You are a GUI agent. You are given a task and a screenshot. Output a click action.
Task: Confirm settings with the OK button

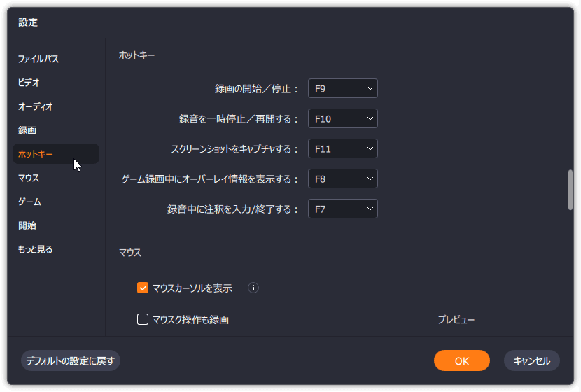click(461, 361)
